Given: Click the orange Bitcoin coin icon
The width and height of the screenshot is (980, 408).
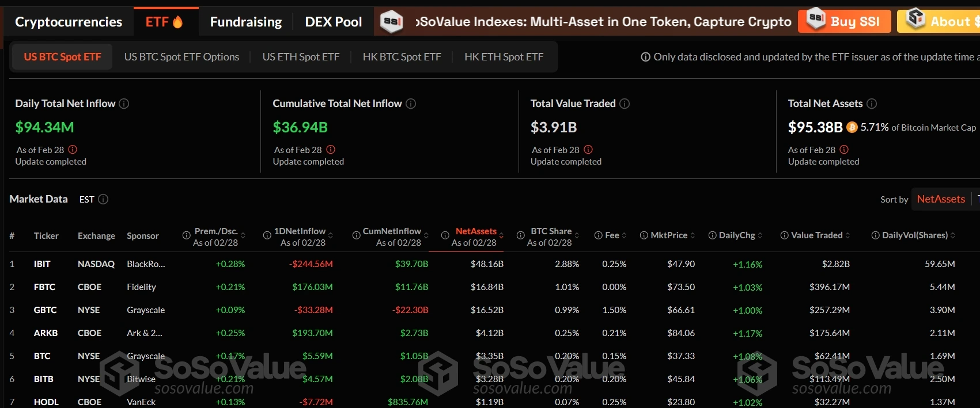Looking at the screenshot, I should coord(852,127).
